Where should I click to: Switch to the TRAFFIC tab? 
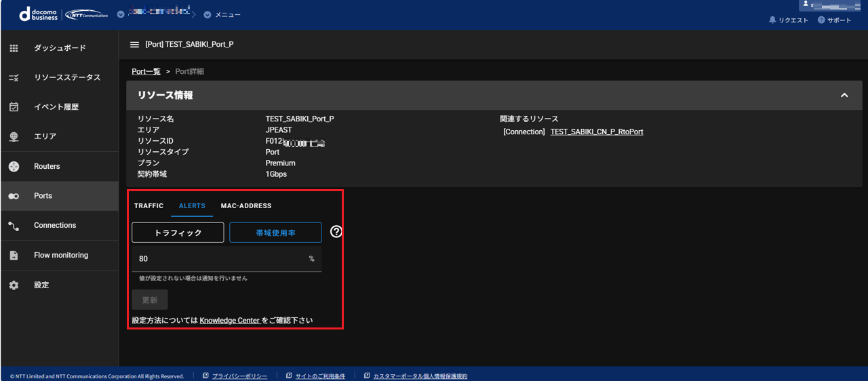tap(149, 206)
